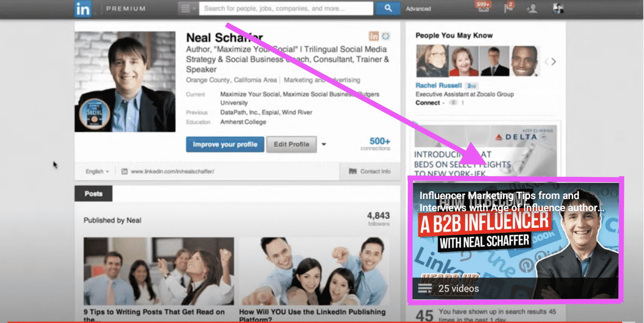The width and height of the screenshot is (644, 323).
Task: Open the English language dropdown
Action: point(96,171)
